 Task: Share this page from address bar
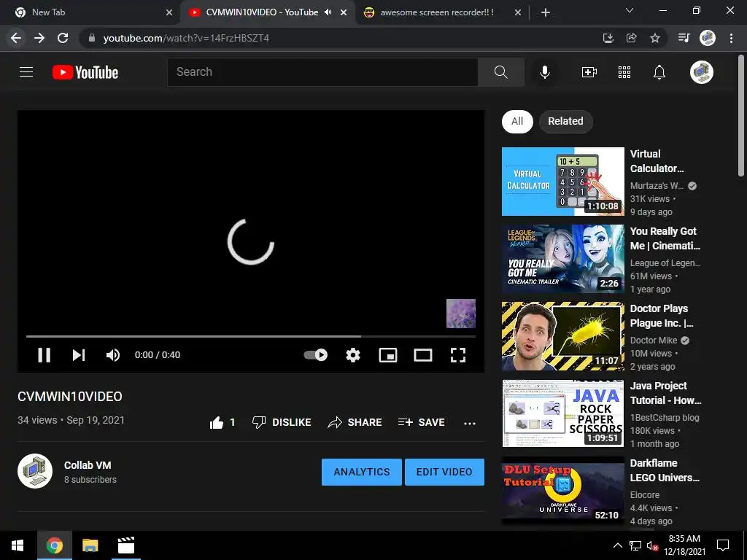(x=632, y=38)
